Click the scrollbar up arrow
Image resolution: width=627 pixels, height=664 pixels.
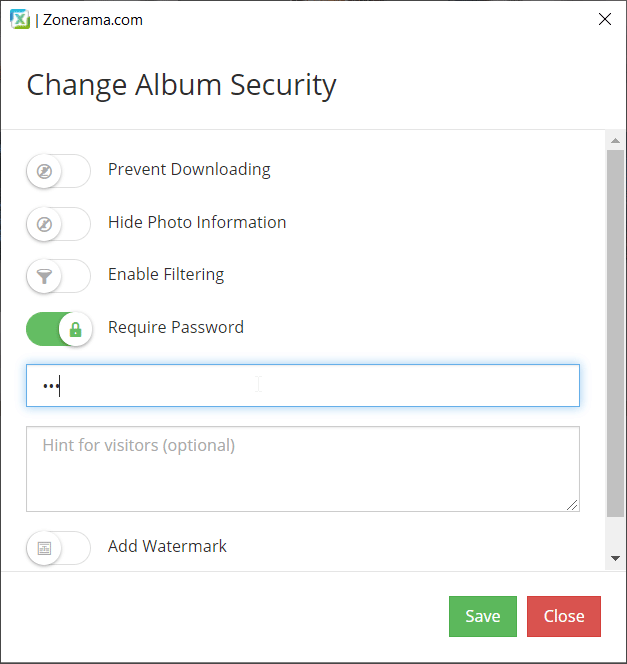(x=616, y=141)
